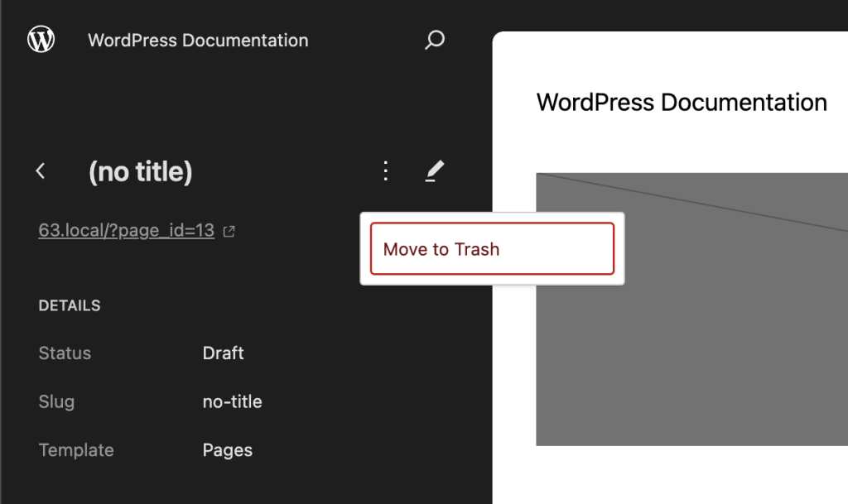This screenshot has width=848, height=504.
Task: Click the external link icon beside URL
Action: pos(229,231)
